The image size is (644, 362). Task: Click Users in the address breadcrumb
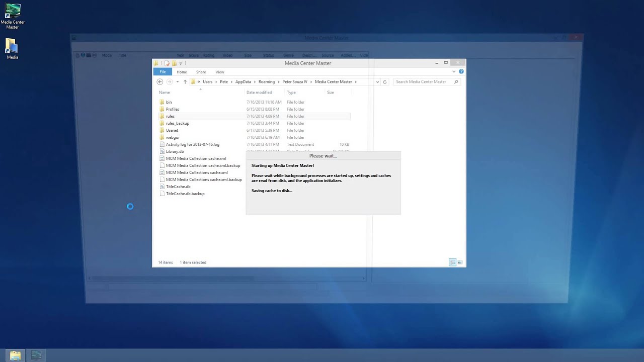(x=208, y=81)
